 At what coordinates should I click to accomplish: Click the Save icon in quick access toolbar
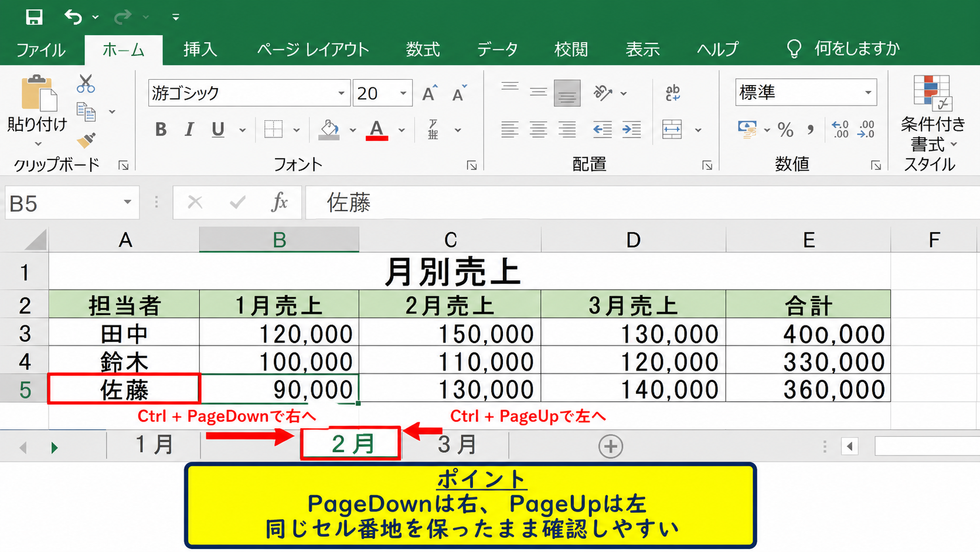pyautogui.click(x=34, y=17)
